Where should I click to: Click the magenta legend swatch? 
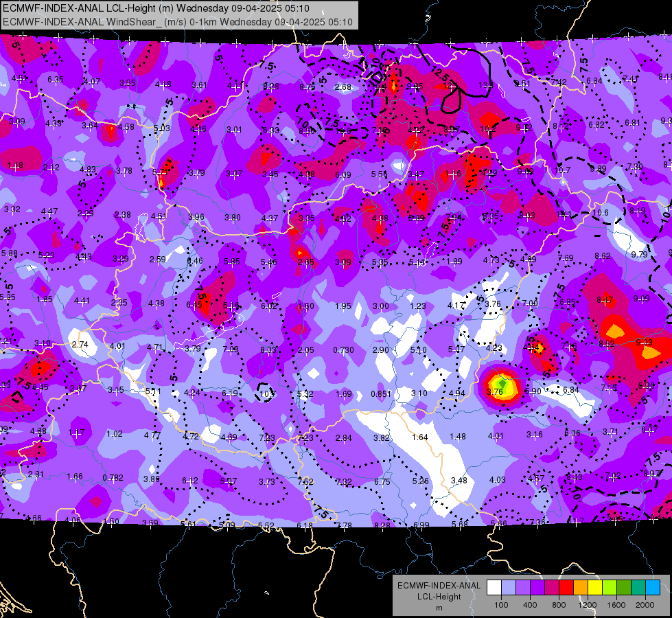point(552,588)
